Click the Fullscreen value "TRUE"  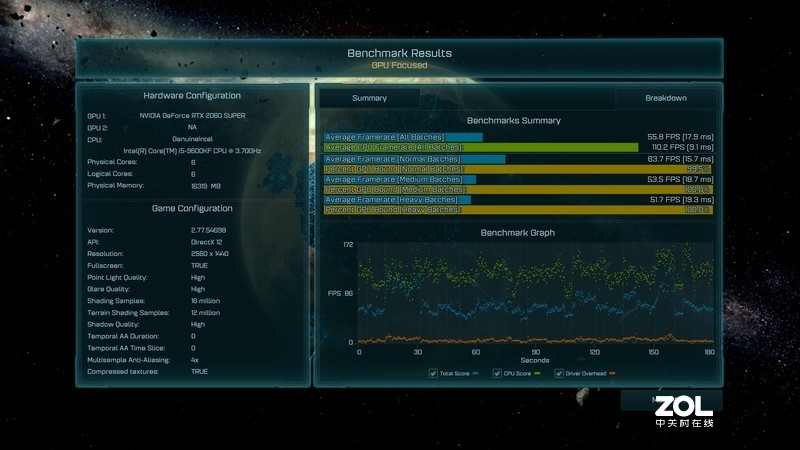pyautogui.click(x=199, y=265)
